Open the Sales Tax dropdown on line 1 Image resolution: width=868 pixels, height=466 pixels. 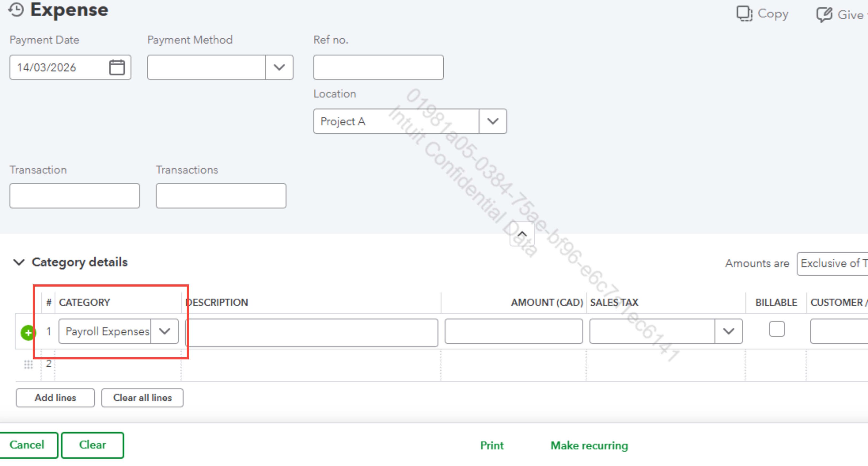[x=729, y=331]
